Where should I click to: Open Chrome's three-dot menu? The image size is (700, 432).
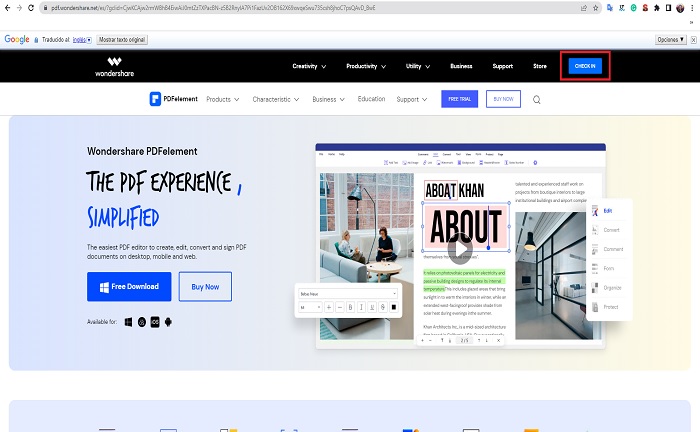click(x=692, y=8)
